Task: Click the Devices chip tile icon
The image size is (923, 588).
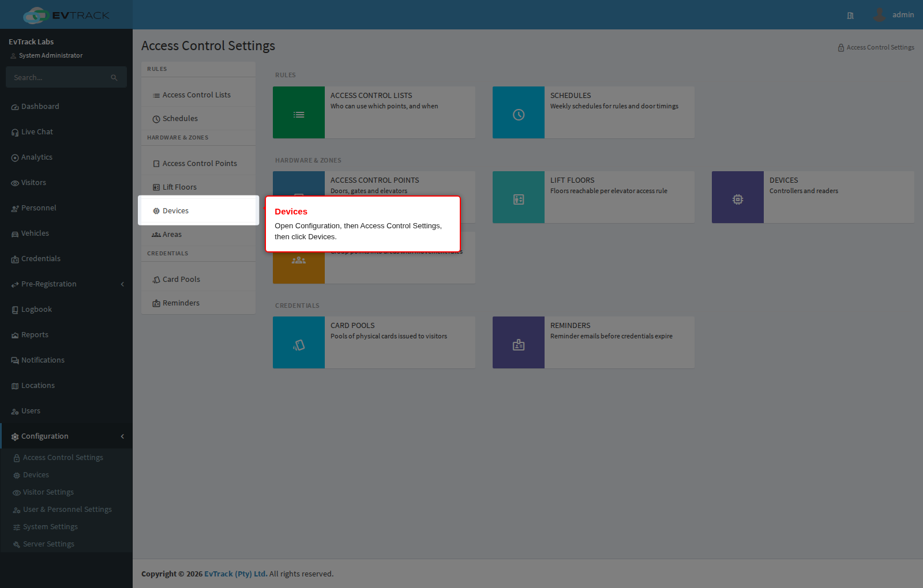Action: 738,197
